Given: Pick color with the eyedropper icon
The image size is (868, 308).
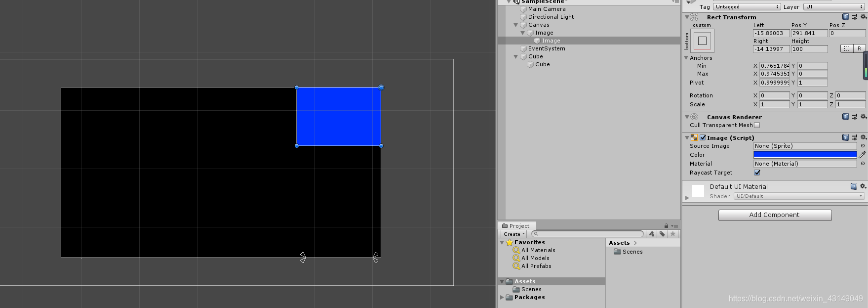Looking at the screenshot, I should pyautogui.click(x=863, y=155).
